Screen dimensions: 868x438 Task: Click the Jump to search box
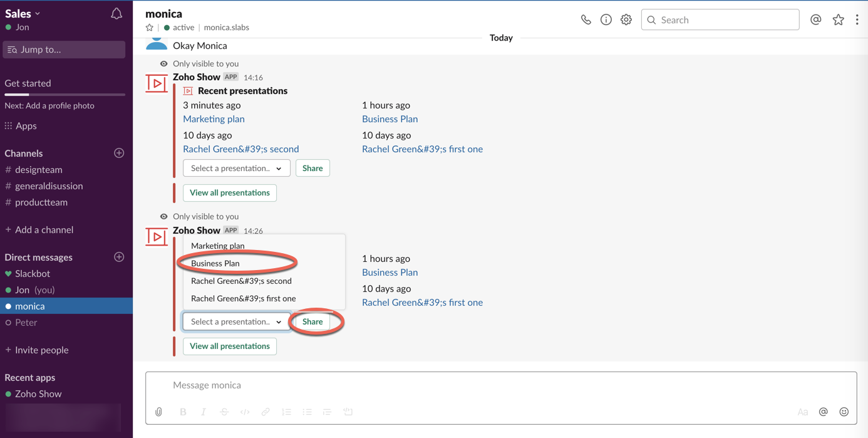click(64, 50)
